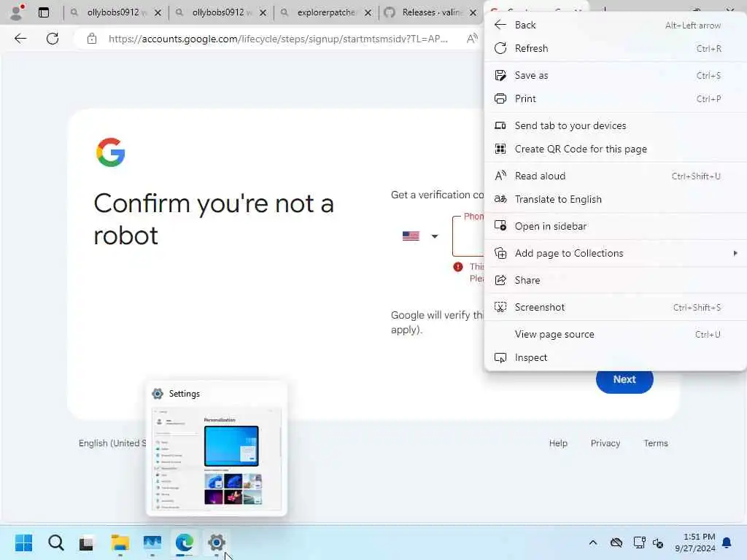Close the Releases GitHub tab
The width and height of the screenshot is (747, 560).
[x=473, y=13]
